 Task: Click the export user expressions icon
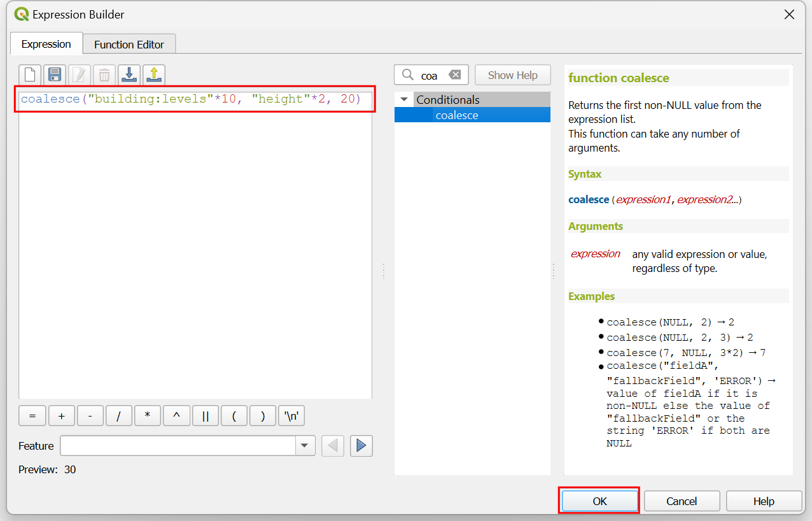point(154,75)
